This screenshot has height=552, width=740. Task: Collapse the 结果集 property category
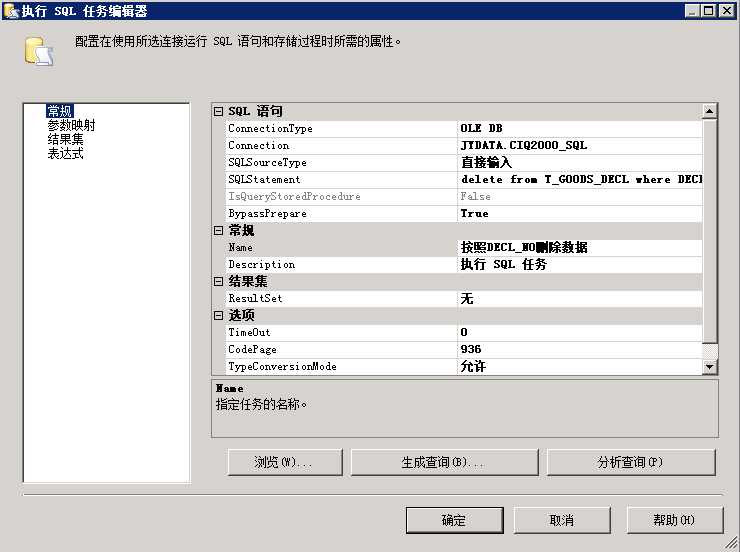coord(218,281)
